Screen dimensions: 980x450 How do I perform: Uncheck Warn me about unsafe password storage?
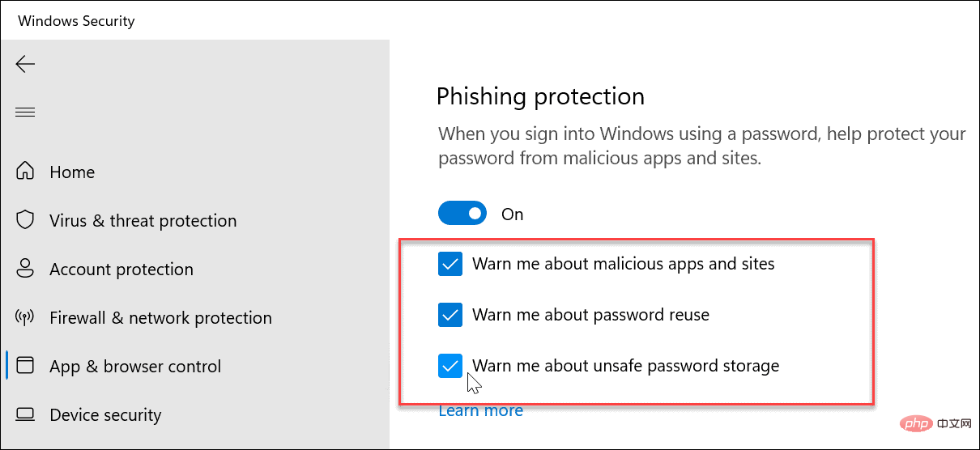tap(450, 366)
